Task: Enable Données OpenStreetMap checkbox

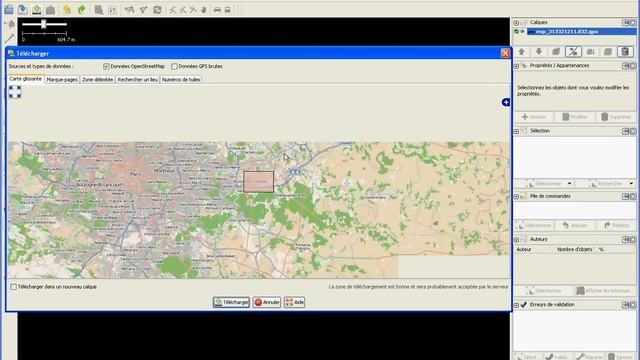Action: pyautogui.click(x=107, y=66)
